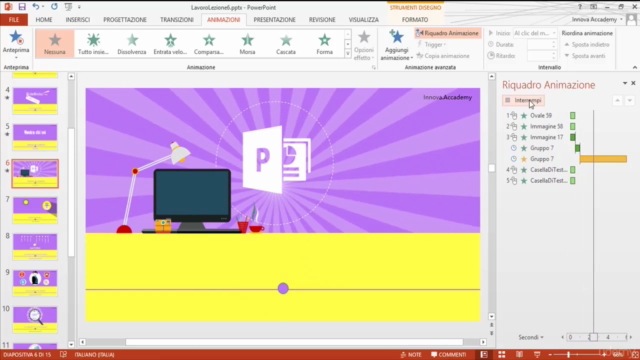Select Immagine 58 animation entry
Image resolution: width=640 pixels, height=360 pixels.
[541, 127]
